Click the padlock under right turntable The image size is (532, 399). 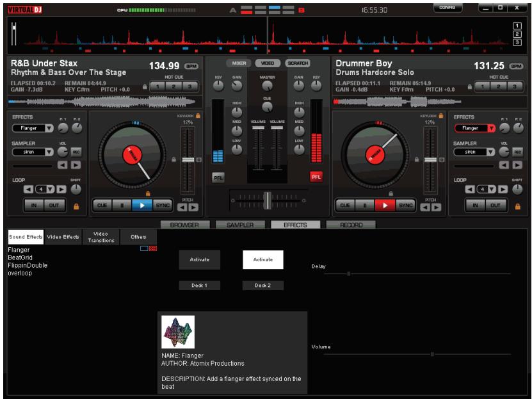point(391,193)
